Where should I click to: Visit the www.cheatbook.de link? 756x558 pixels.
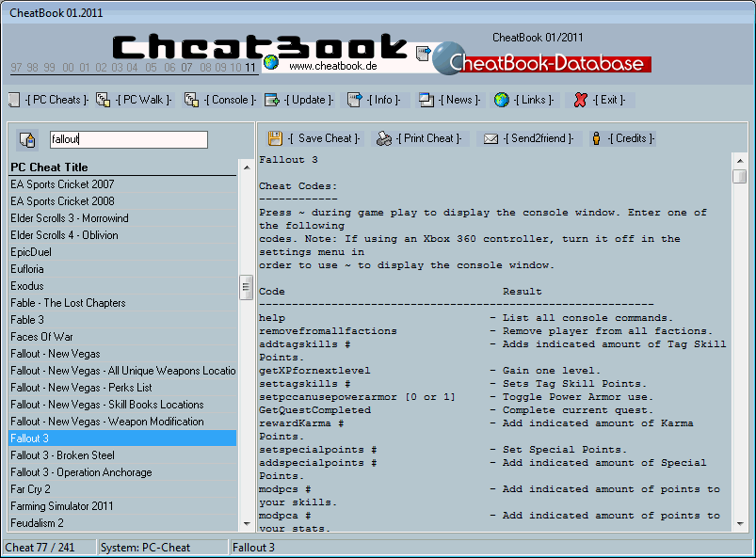[333, 66]
